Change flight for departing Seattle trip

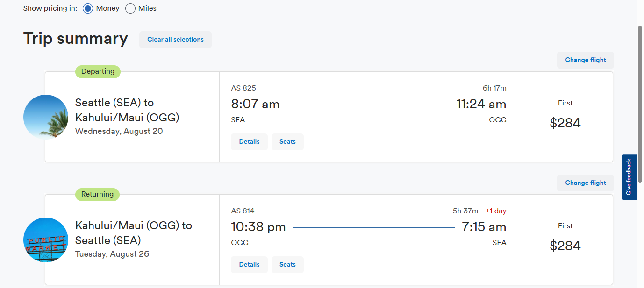click(585, 60)
